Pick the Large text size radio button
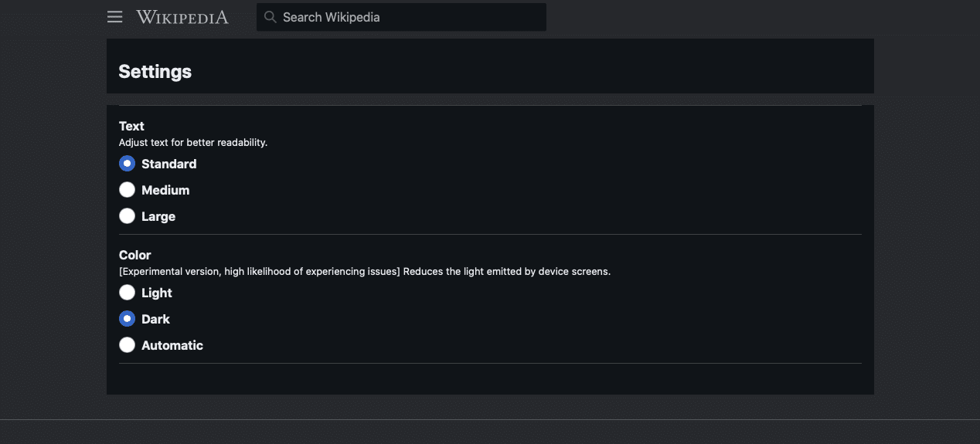The height and width of the screenshot is (444, 980). [x=128, y=216]
